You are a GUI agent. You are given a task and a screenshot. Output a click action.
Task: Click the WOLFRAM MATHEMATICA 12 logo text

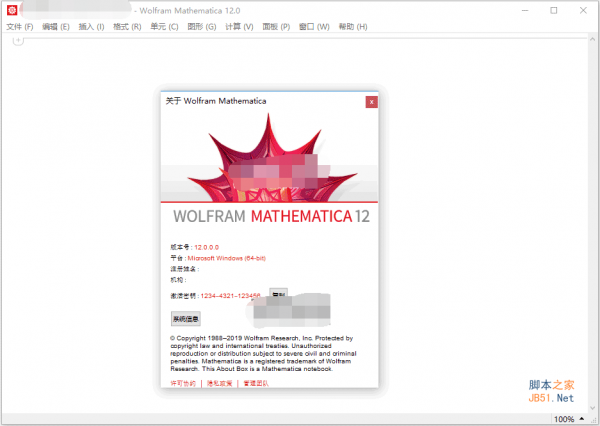272,216
